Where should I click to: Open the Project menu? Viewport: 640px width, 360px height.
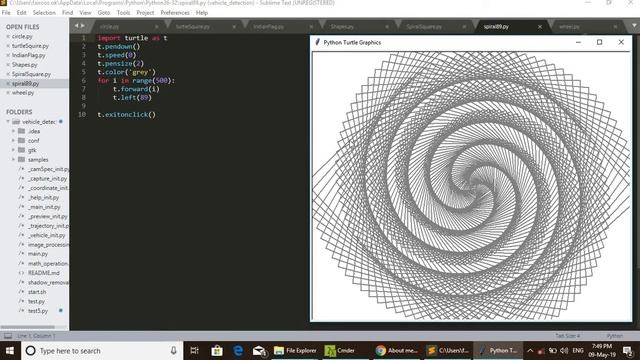coord(145,13)
